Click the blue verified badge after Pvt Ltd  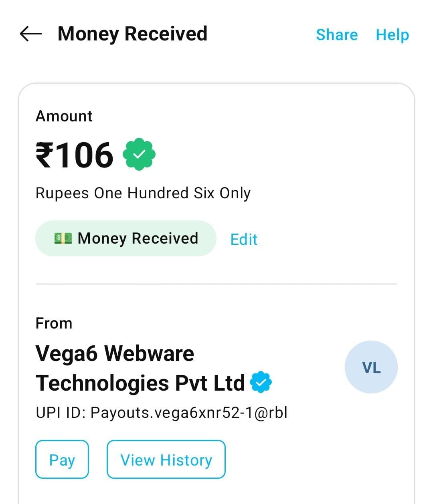[x=261, y=382]
